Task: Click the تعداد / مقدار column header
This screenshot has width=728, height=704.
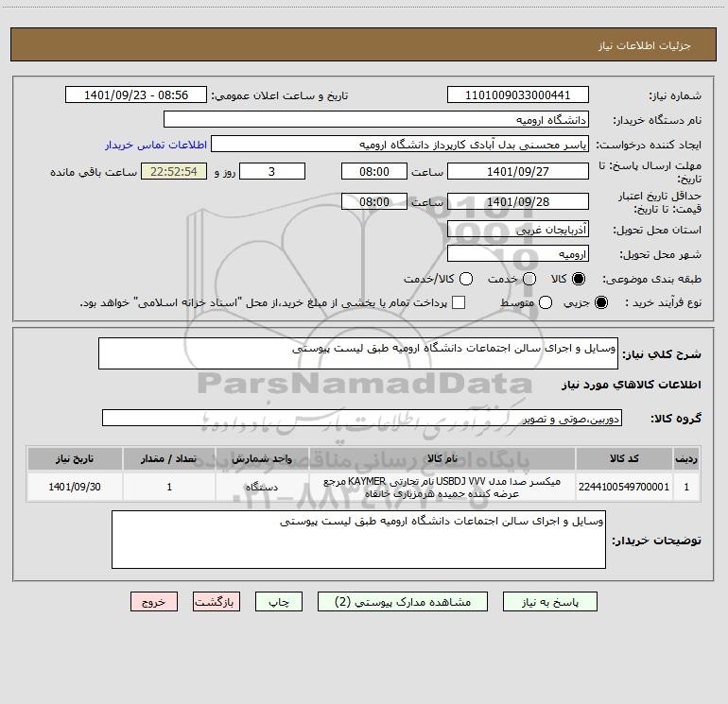Action: [169, 458]
